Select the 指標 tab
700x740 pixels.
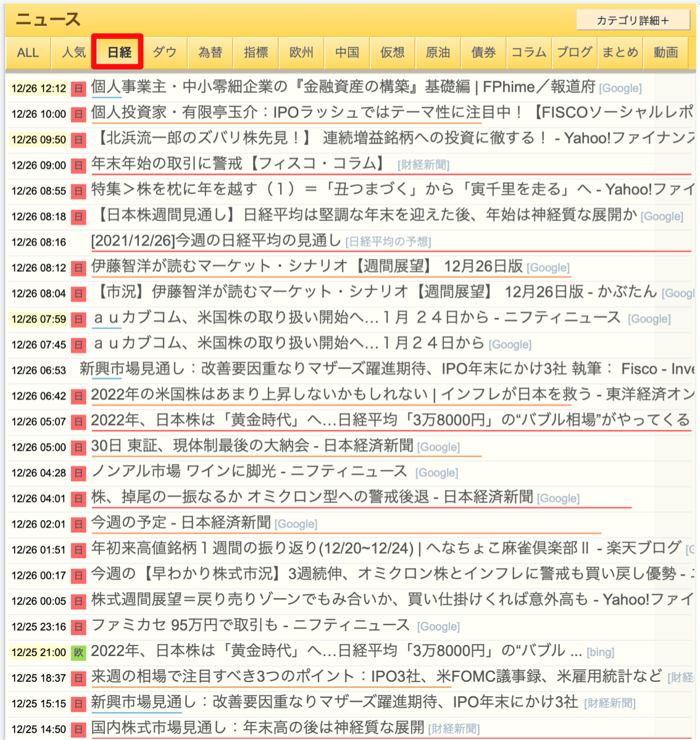[256, 53]
